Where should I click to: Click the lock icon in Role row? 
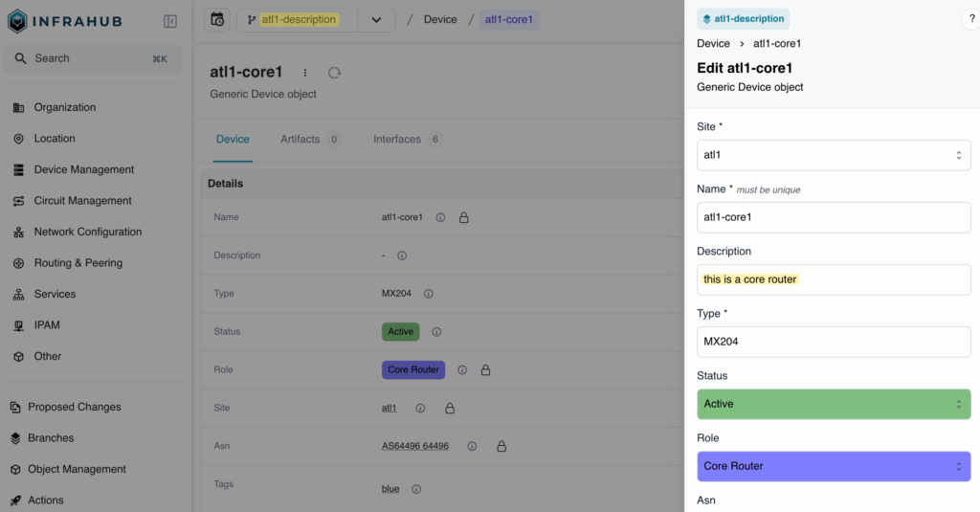pyautogui.click(x=485, y=370)
